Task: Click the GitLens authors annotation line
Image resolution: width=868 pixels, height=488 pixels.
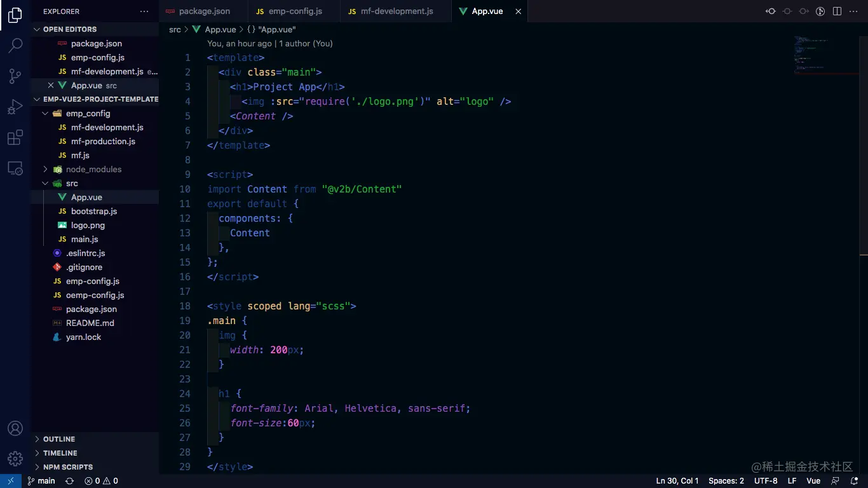Action: tap(269, 44)
